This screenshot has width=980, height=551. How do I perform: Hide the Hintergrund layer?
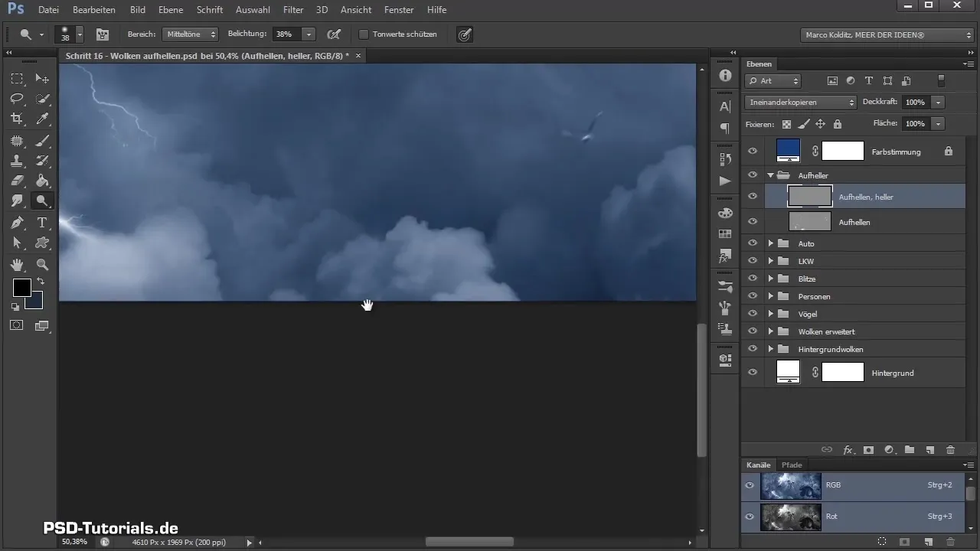(753, 373)
